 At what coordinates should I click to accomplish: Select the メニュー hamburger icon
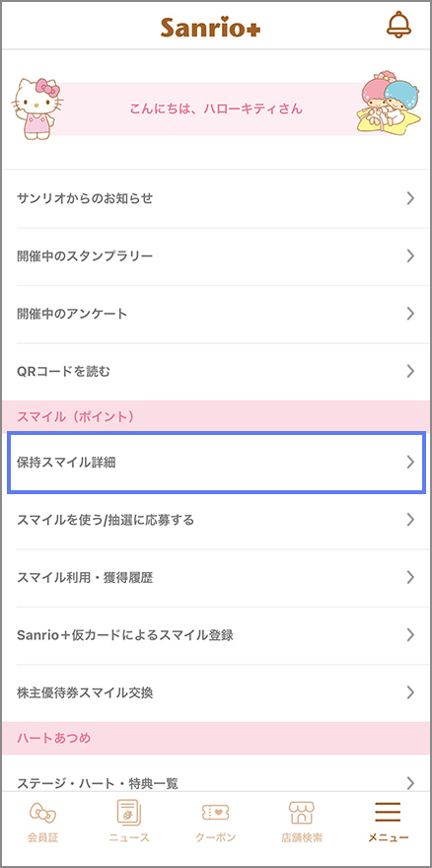pos(388,812)
